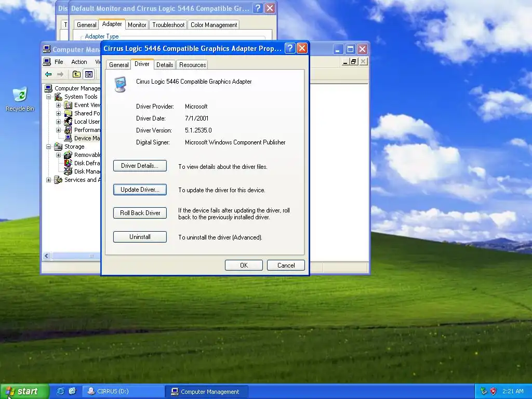
Task: Click the red security shield tray icon
Action: click(x=494, y=391)
